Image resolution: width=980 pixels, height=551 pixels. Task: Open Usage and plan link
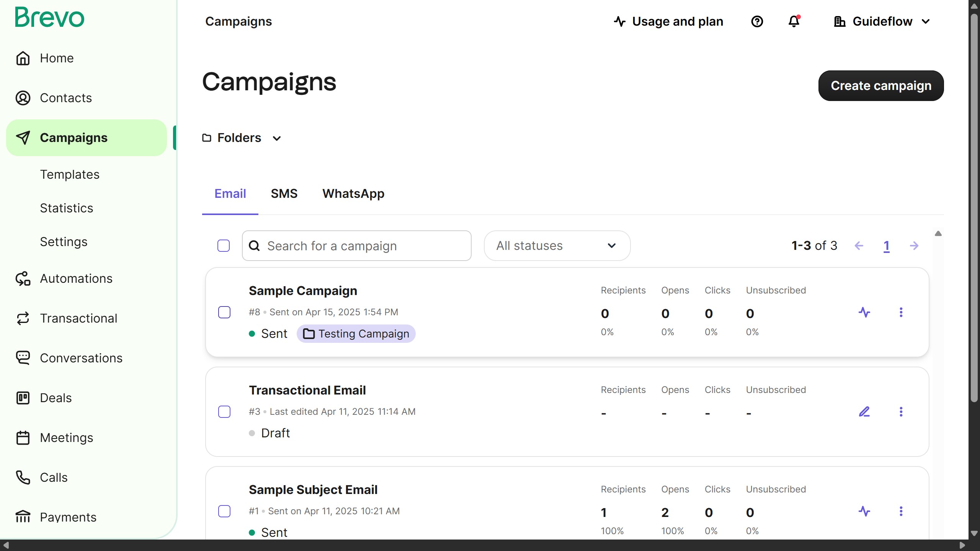point(668,21)
